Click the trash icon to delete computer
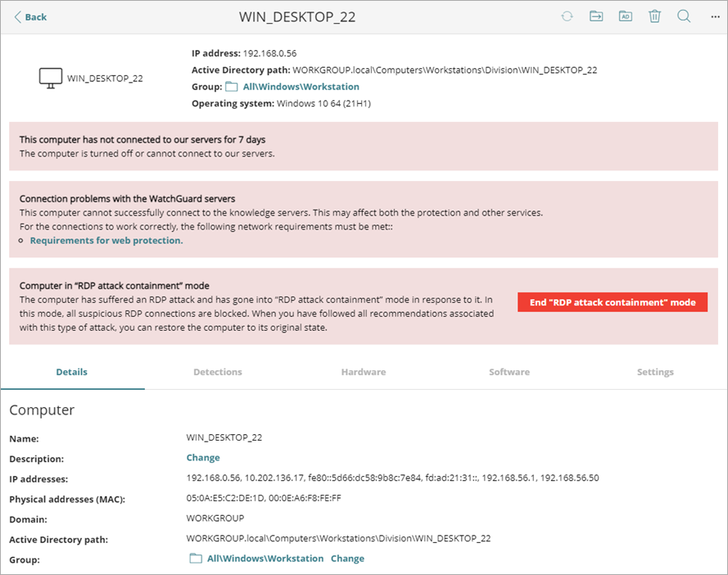Image resolution: width=728 pixels, height=575 pixels. (x=654, y=16)
